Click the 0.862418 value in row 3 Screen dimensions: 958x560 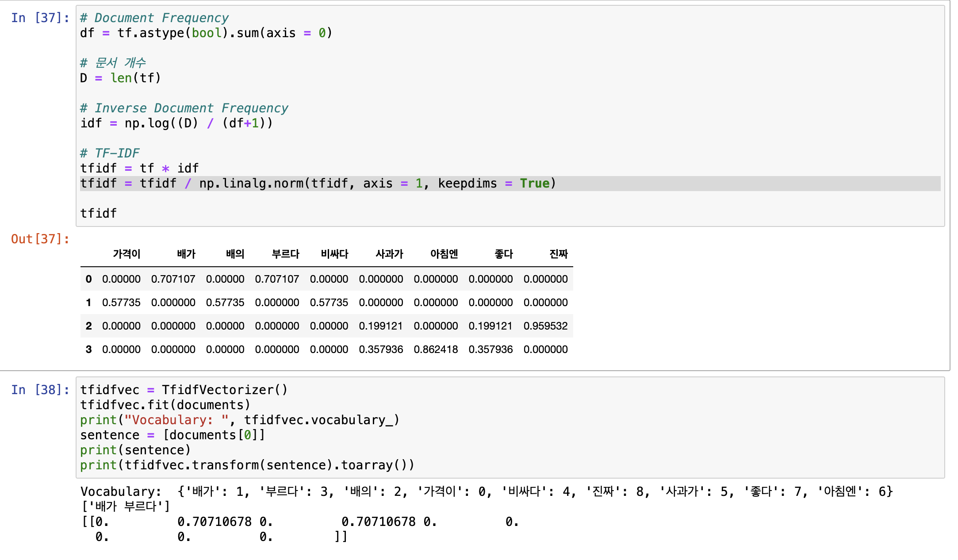click(x=436, y=349)
